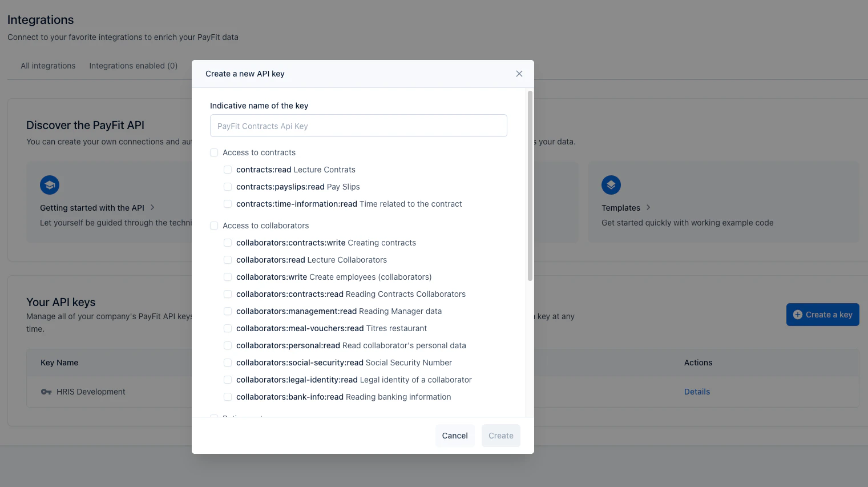This screenshot has width=868, height=487.
Task: Check the contracts:read permission
Action: [228, 170]
